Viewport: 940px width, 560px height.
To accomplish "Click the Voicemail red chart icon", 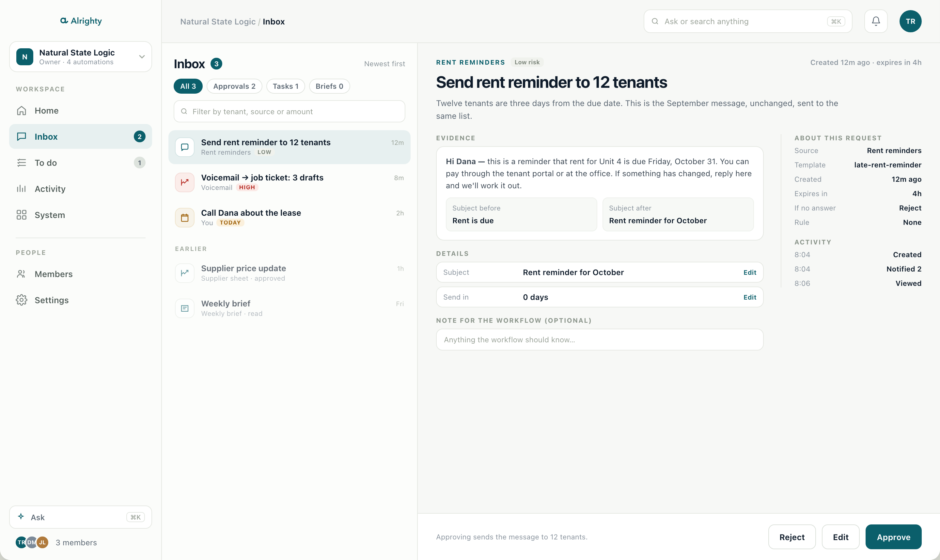I will pos(184,182).
